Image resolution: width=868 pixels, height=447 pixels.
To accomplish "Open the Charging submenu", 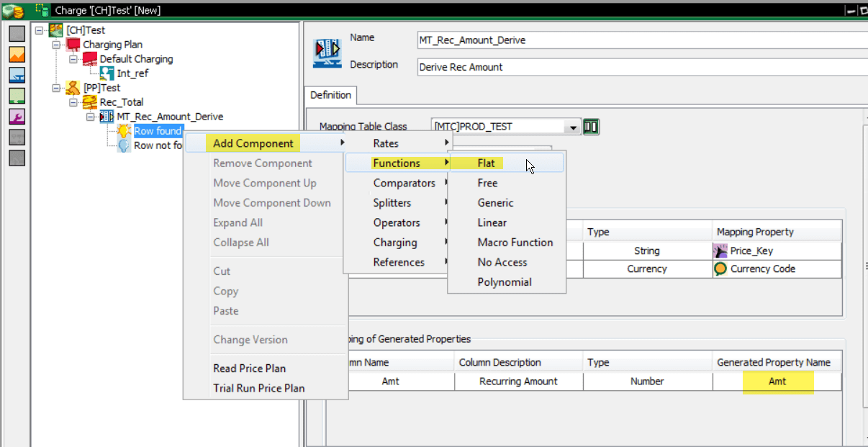I will tap(398, 243).
